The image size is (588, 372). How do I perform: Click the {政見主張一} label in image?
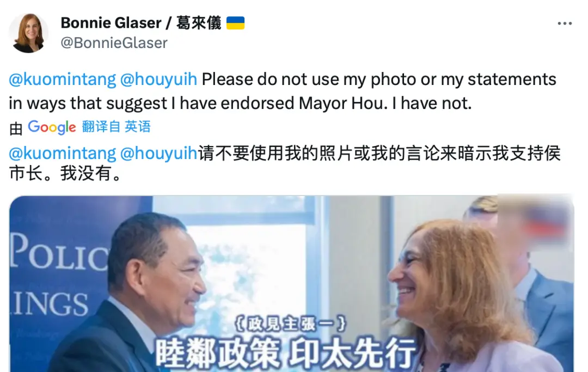(291, 324)
